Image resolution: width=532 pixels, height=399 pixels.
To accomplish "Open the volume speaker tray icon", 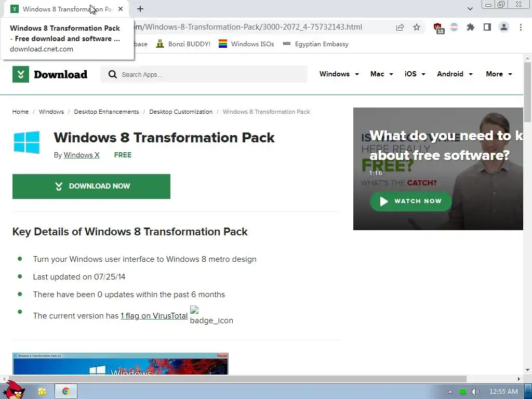I will pyautogui.click(x=475, y=392).
